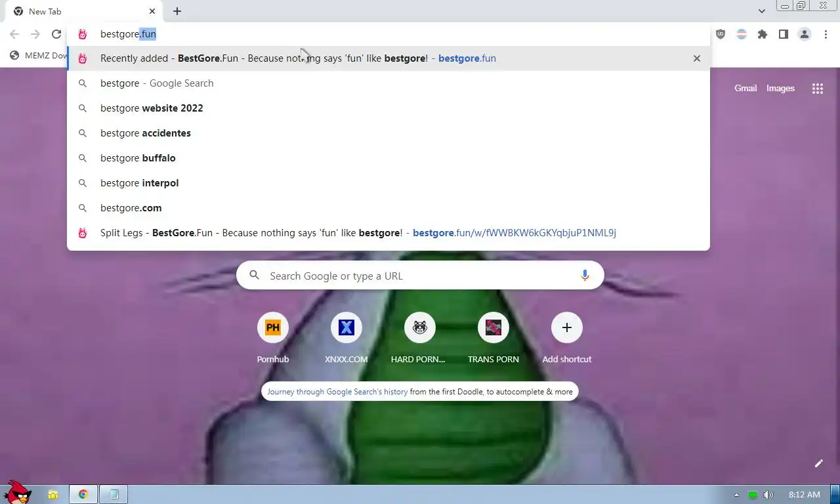Choose the 'interpol' suggestion
This screenshot has width=840, height=504.
(388, 183)
